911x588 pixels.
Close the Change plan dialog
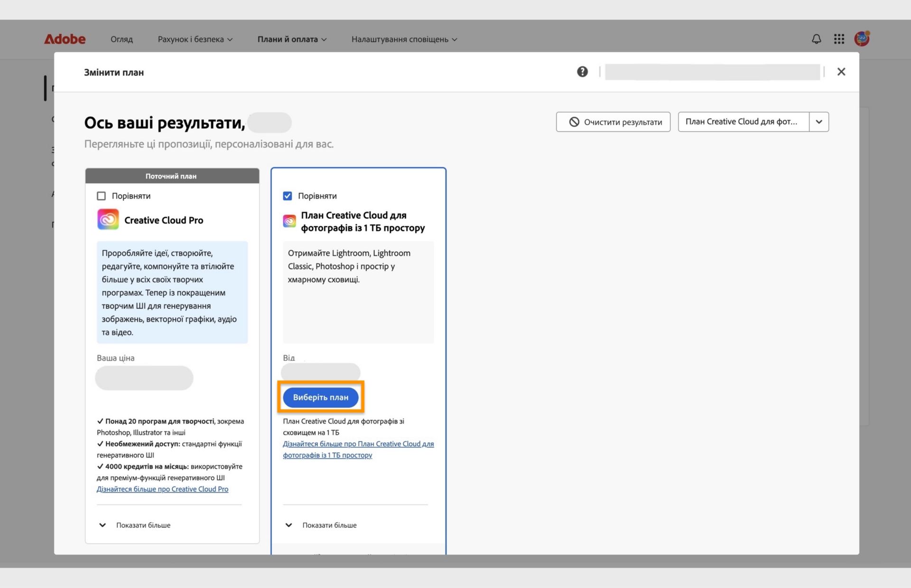point(841,72)
